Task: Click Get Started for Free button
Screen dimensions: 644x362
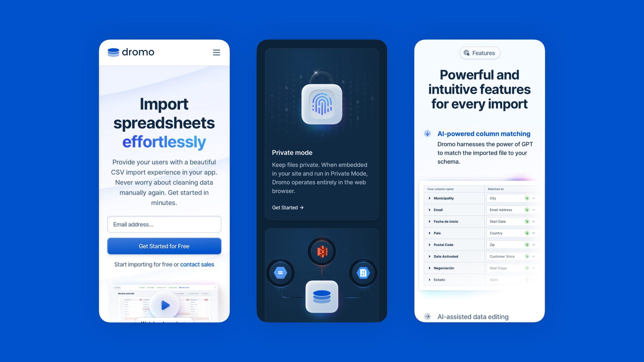Action: [164, 246]
